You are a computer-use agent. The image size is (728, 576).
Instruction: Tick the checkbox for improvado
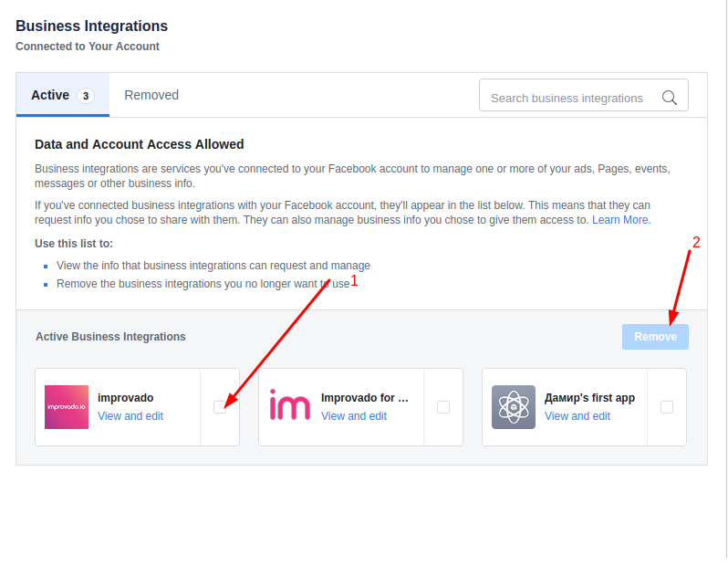coord(220,407)
